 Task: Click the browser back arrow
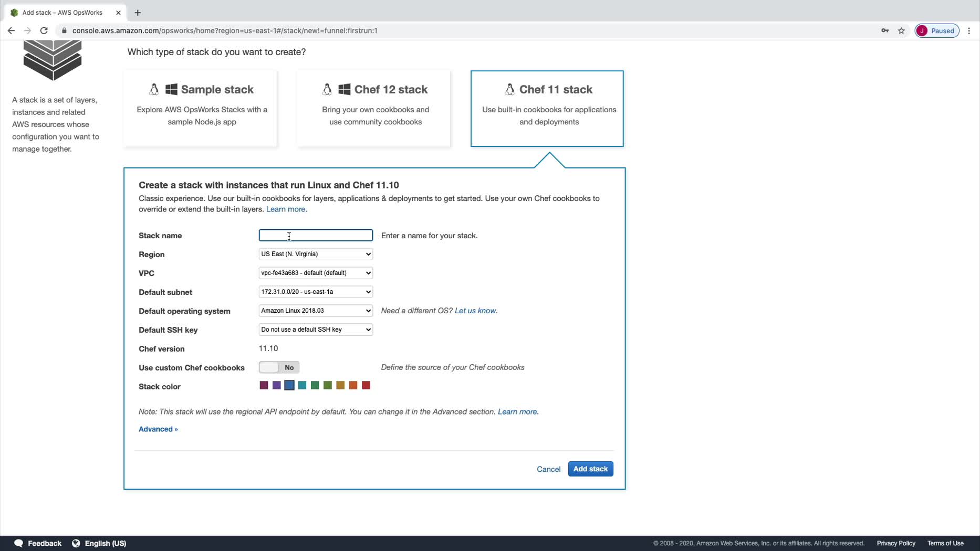(11, 30)
